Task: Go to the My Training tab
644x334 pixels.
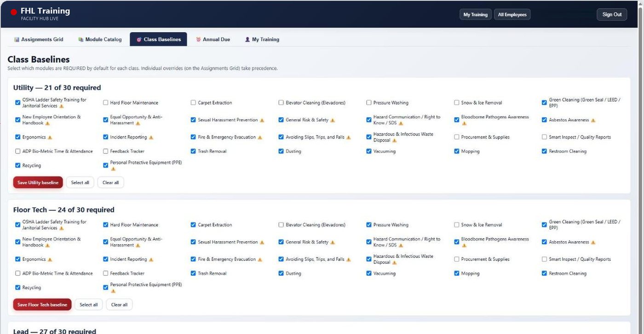Action: pos(262,40)
